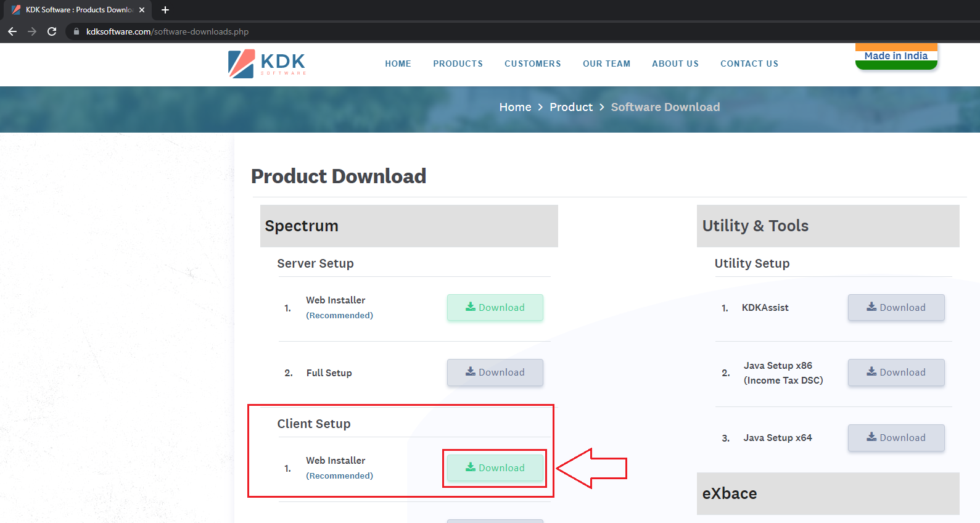
Task: Click the browser forward arrow
Action: point(32,31)
